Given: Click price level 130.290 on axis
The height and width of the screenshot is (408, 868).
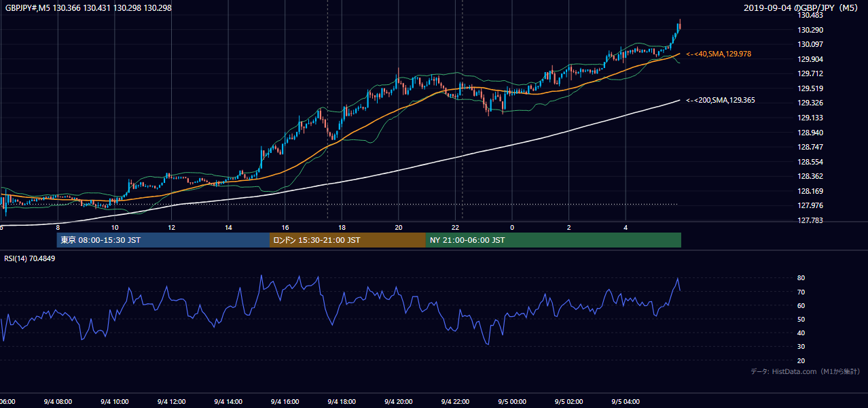Looking at the screenshot, I should pyautogui.click(x=810, y=30).
